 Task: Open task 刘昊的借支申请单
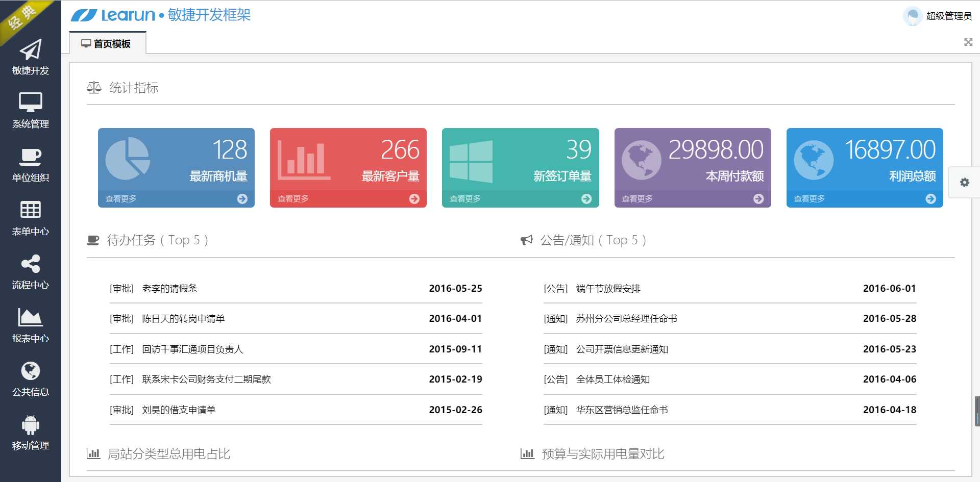pos(179,410)
